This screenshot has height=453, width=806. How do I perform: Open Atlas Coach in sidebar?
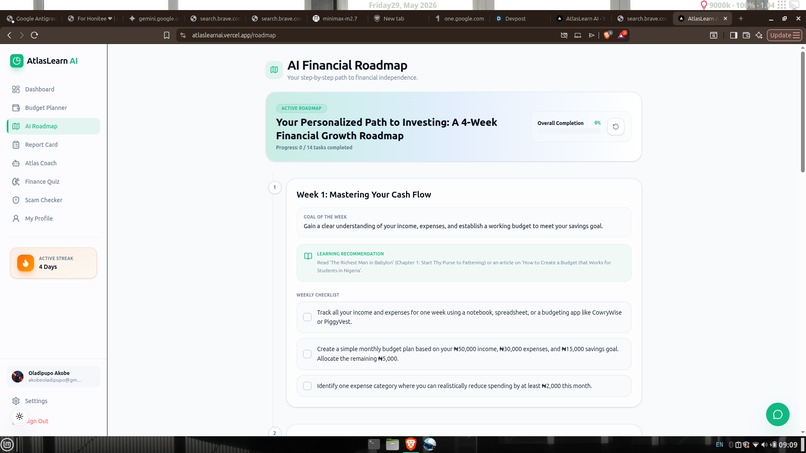[x=53, y=164]
